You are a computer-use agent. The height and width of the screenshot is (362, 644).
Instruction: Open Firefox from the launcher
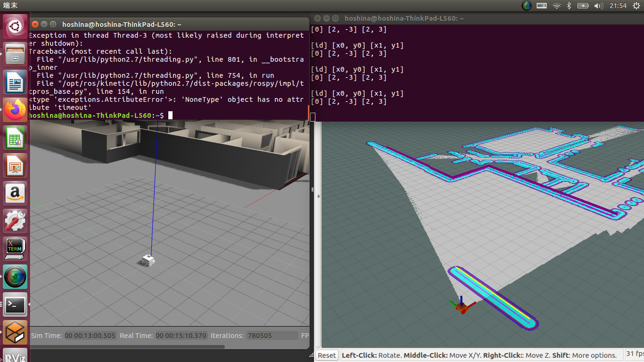click(15, 110)
